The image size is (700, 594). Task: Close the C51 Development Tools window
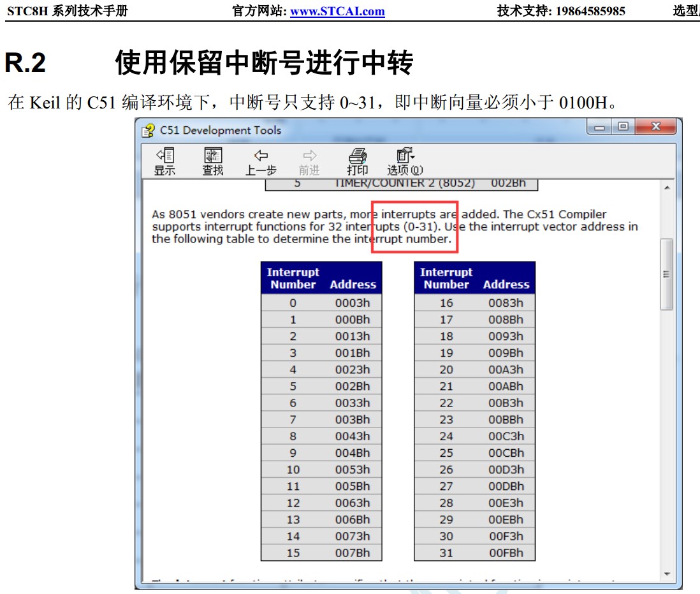[656, 127]
